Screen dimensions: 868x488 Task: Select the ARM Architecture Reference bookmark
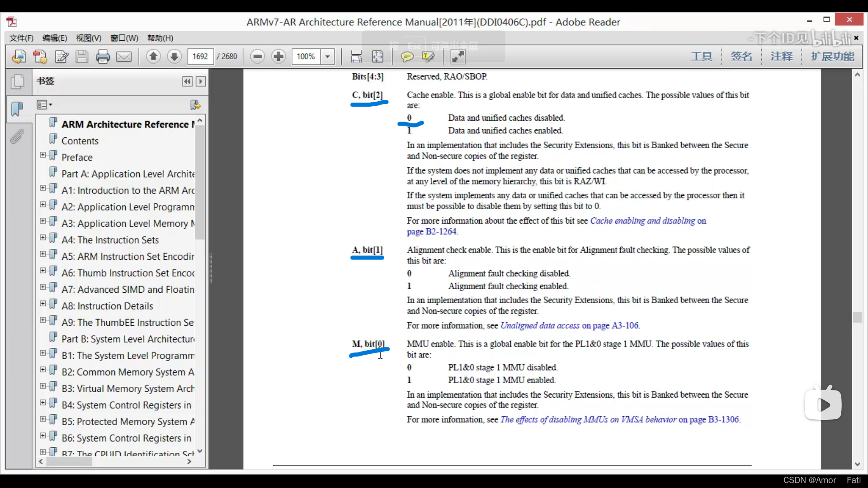pos(128,124)
